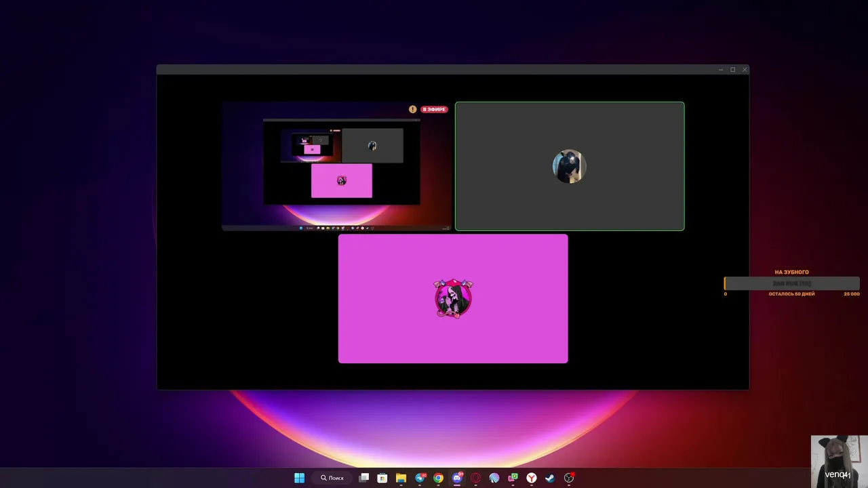Click the ОСТАЛОСЬ 50 ДНЕЙ text
Image resolution: width=868 pixels, height=488 pixels.
coord(791,294)
